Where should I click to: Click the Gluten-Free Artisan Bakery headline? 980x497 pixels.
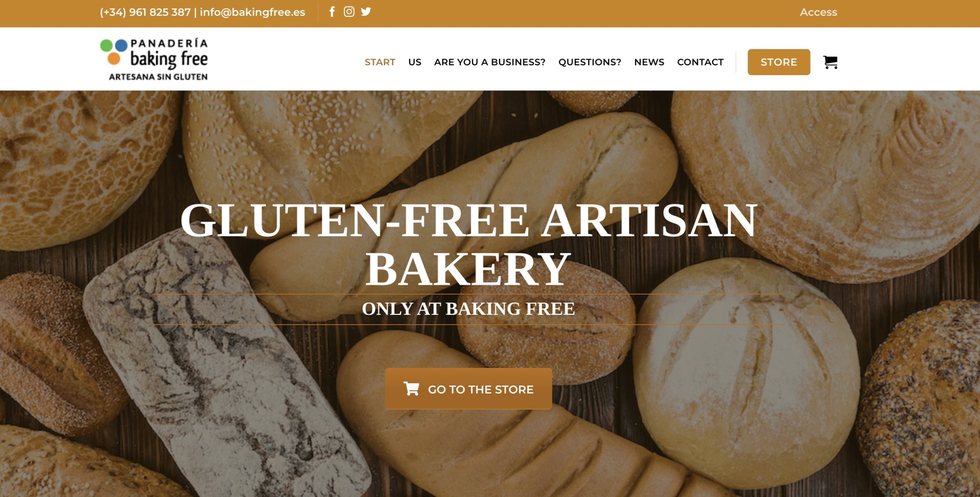469,244
